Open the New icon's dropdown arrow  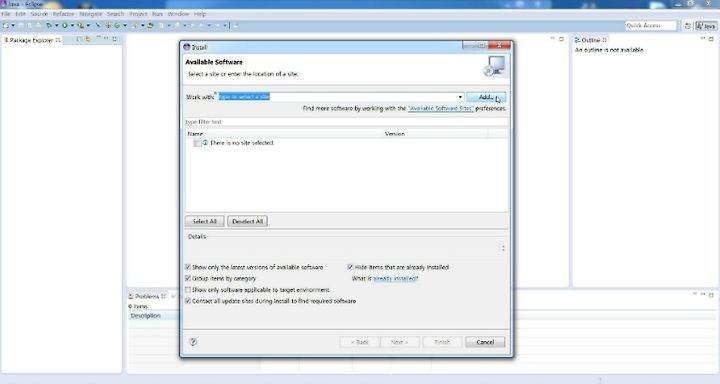click(13, 25)
